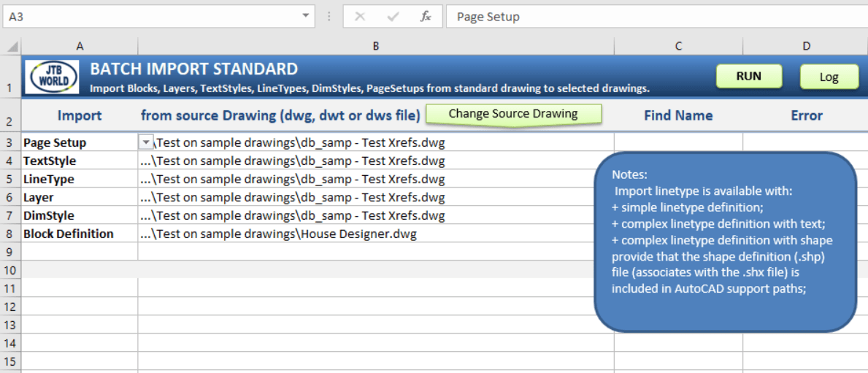The height and width of the screenshot is (373, 868).
Task: Select source path cell in TextStyle row
Action: tap(376, 161)
